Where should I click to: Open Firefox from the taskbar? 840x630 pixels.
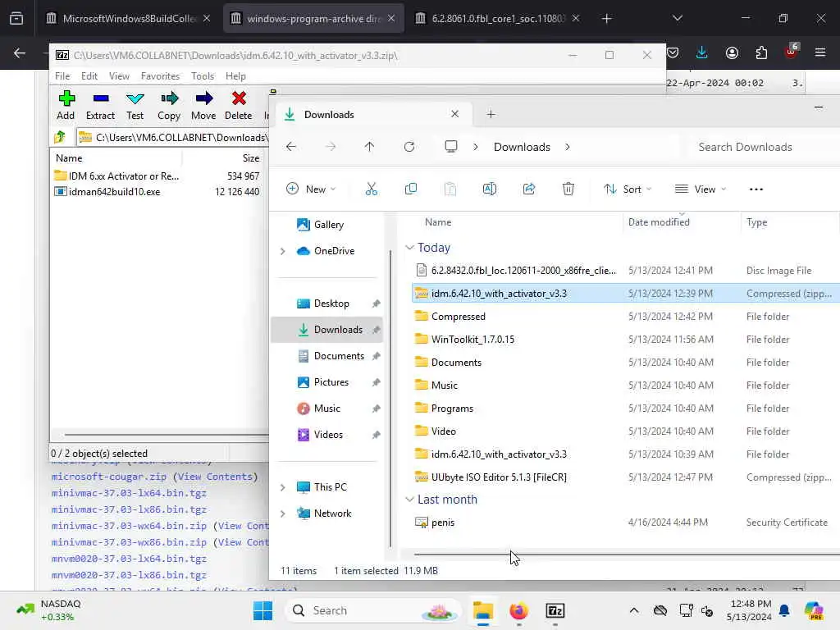(518, 610)
